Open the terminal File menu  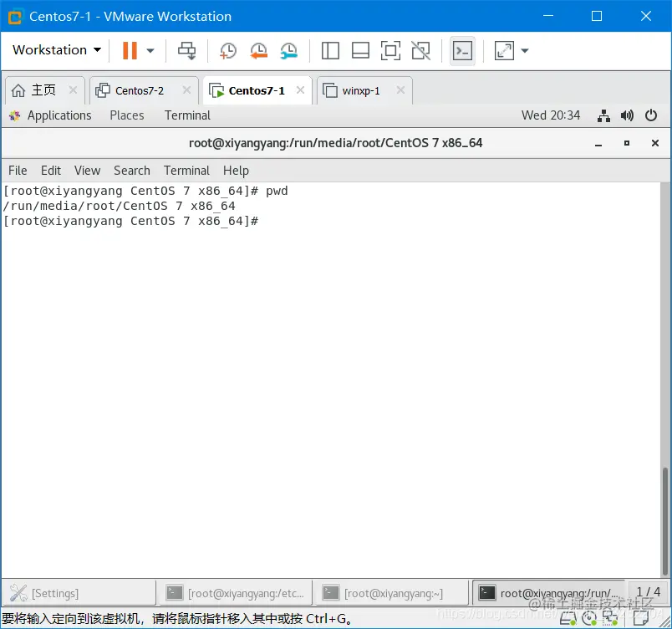point(18,171)
